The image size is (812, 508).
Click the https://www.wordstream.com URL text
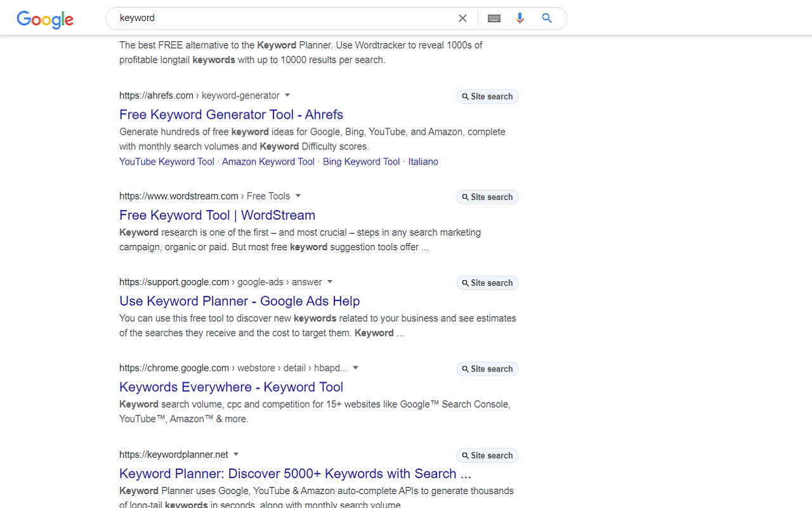pyautogui.click(x=179, y=196)
